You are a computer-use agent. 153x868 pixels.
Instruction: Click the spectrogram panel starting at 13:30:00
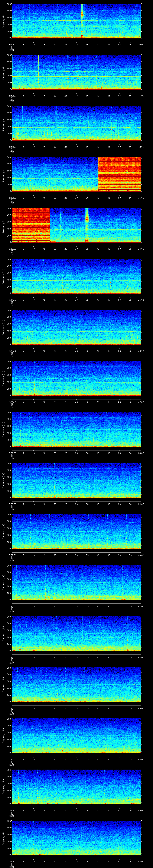[x=76, y=72]
